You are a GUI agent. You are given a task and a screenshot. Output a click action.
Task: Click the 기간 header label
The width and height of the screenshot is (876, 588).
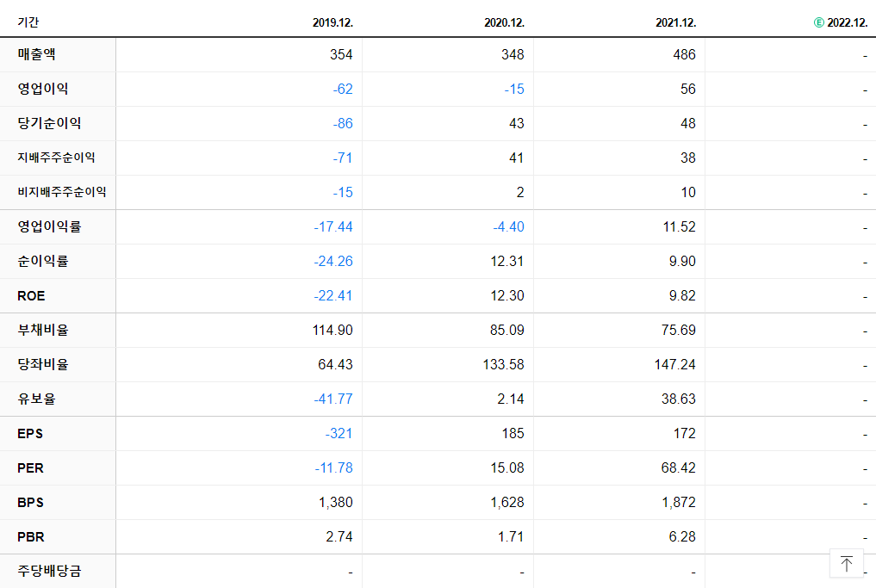coord(28,22)
